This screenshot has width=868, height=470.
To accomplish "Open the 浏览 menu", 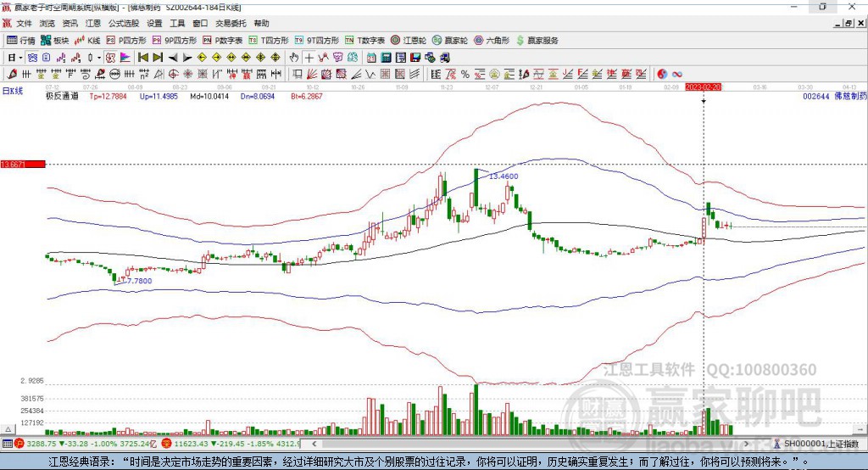I will [x=47, y=23].
